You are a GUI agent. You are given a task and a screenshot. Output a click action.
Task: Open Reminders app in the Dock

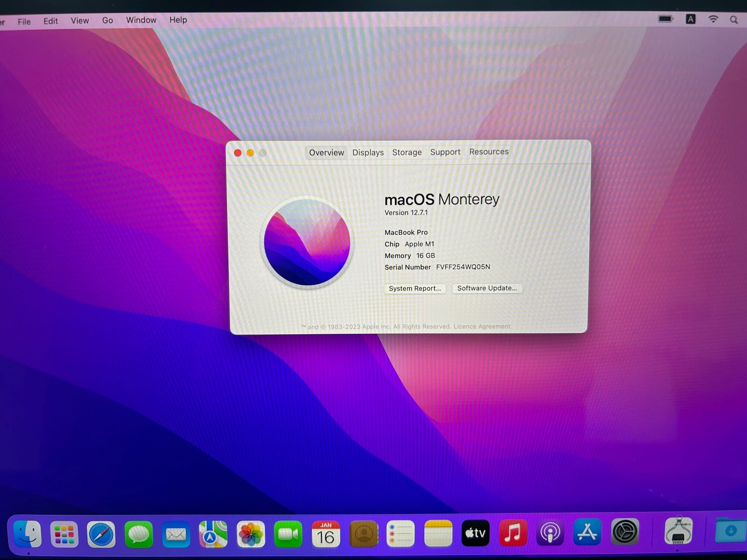point(400,533)
